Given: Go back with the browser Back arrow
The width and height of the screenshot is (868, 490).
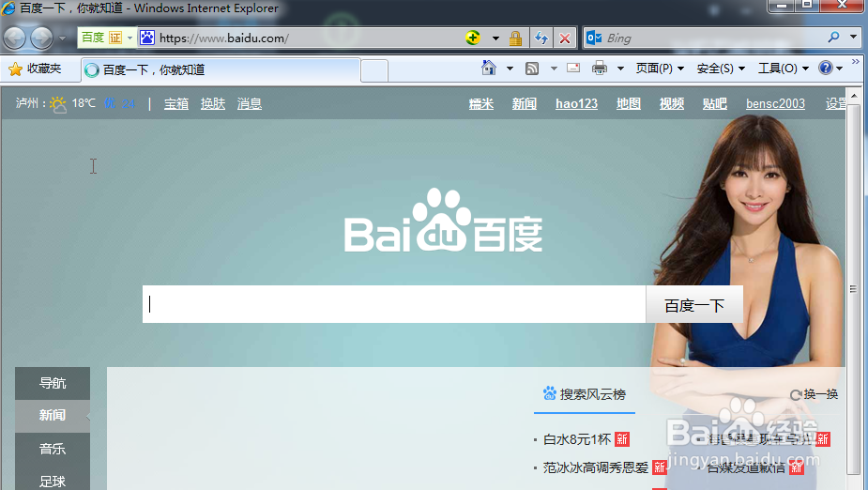Looking at the screenshot, I should 14,38.
